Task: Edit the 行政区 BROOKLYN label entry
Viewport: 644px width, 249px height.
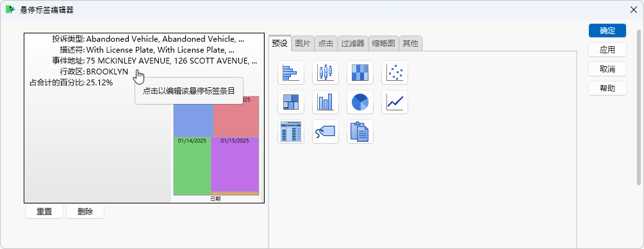Action: 94,72
